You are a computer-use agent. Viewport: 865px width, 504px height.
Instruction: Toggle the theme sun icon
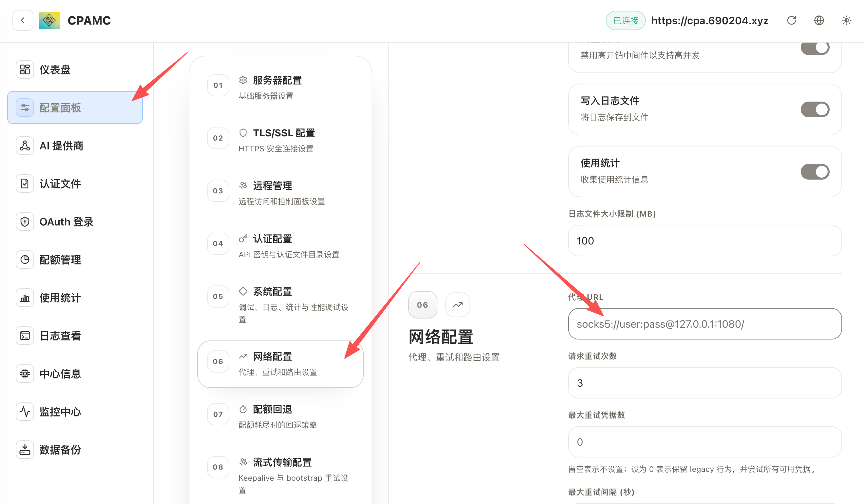click(x=846, y=21)
